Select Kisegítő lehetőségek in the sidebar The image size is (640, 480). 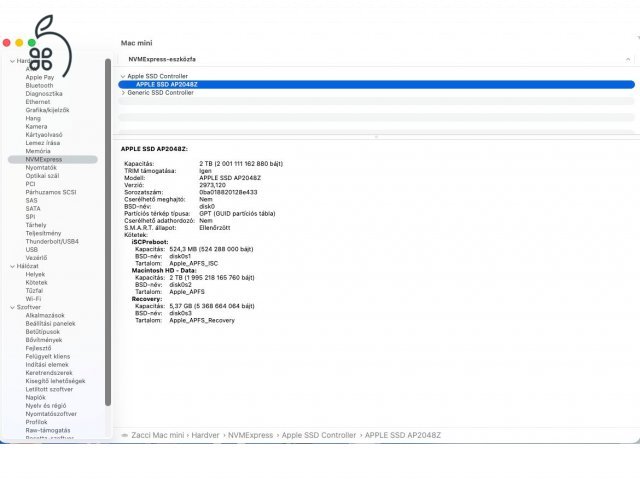55,381
